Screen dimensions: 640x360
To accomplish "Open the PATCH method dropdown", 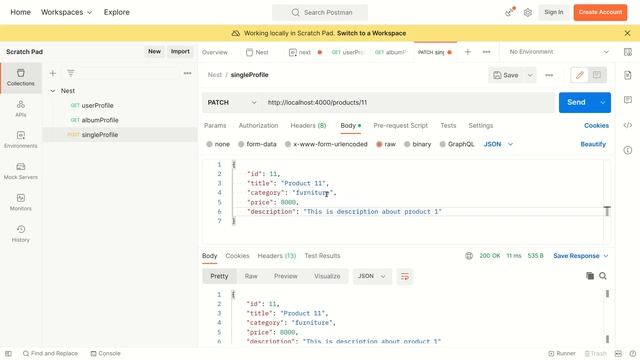I will coord(231,102).
